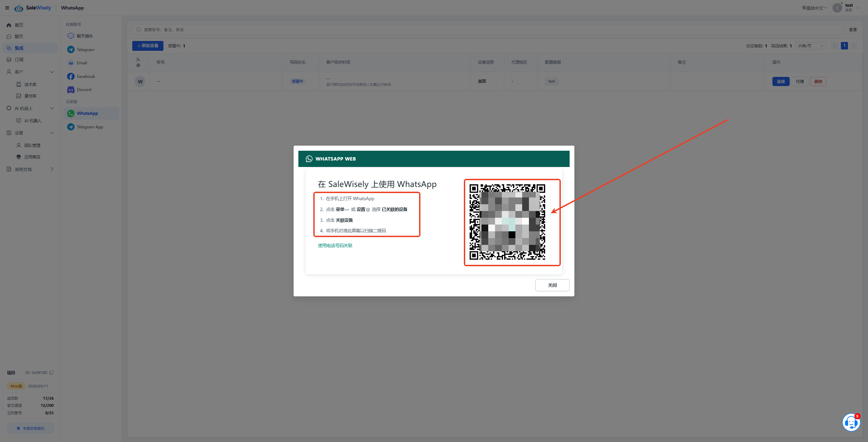
Task: Open the 20条/页 page size dropdown
Action: tap(811, 46)
